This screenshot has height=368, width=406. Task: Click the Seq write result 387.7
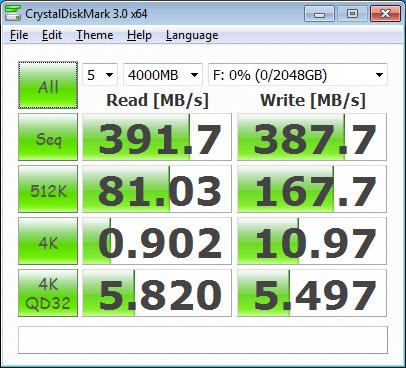[312, 137]
